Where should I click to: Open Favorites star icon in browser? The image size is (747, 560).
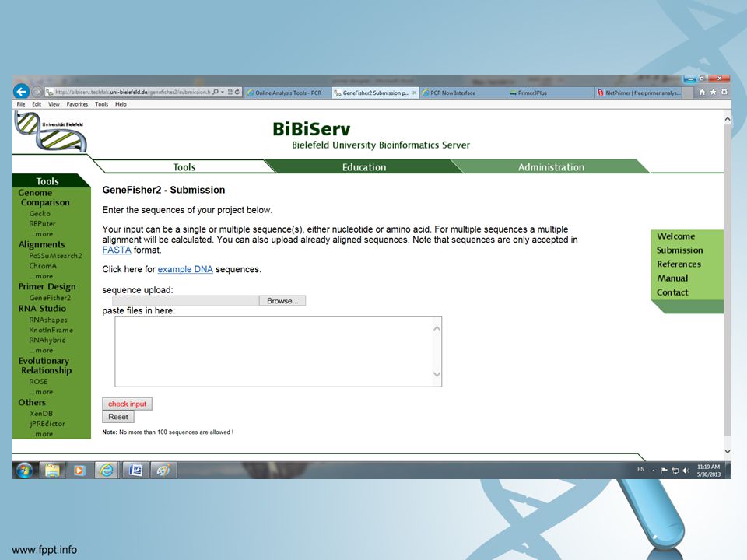point(714,93)
